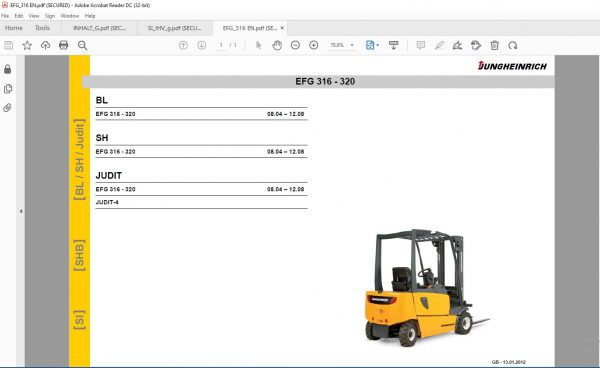Zoom out with minus icon

(295, 45)
